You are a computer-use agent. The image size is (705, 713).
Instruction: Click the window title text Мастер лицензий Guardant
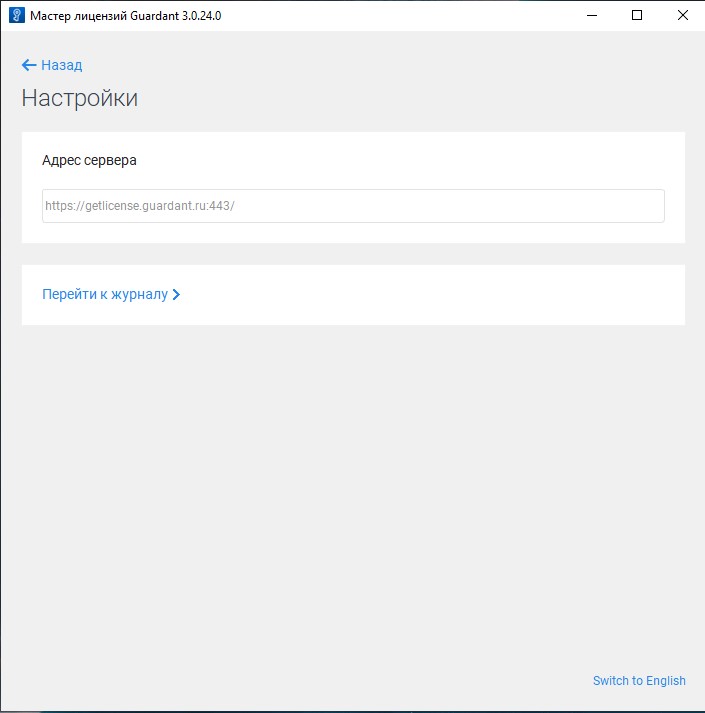[x=126, y=15]
